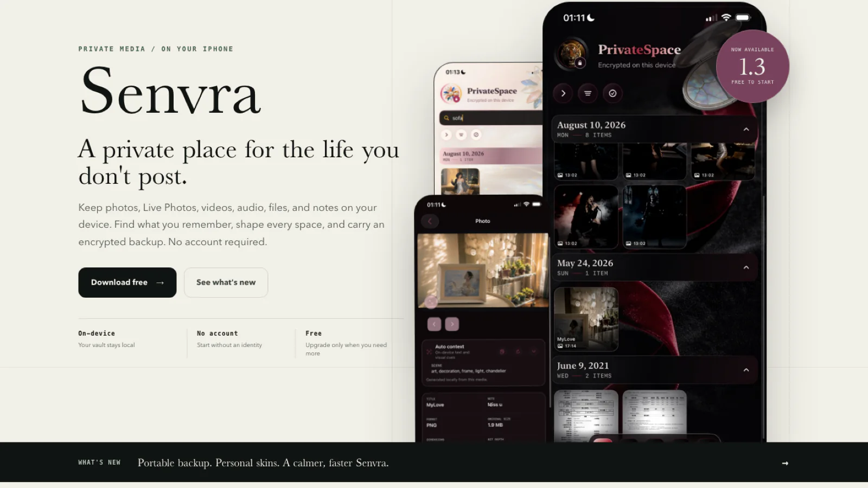
Task: Tap the scene tags 'art, decoration, frame, light, chandelier'
Action: point(469,371)
